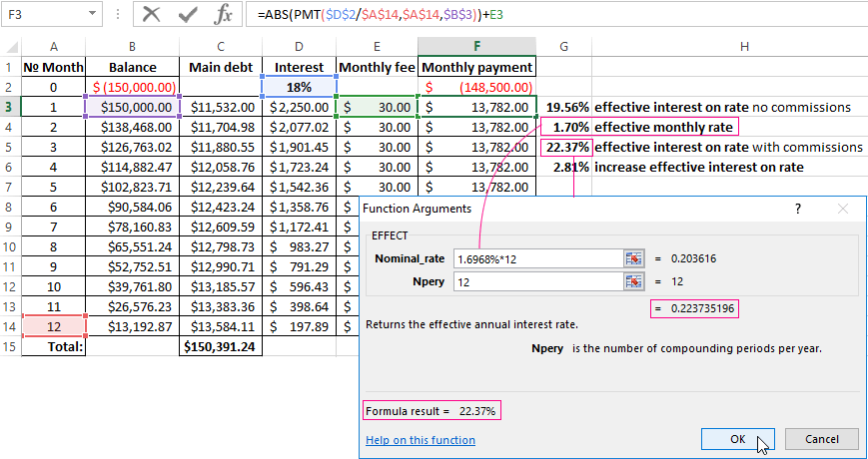Select column A header

pyautogui.click(x=53, y=47)
